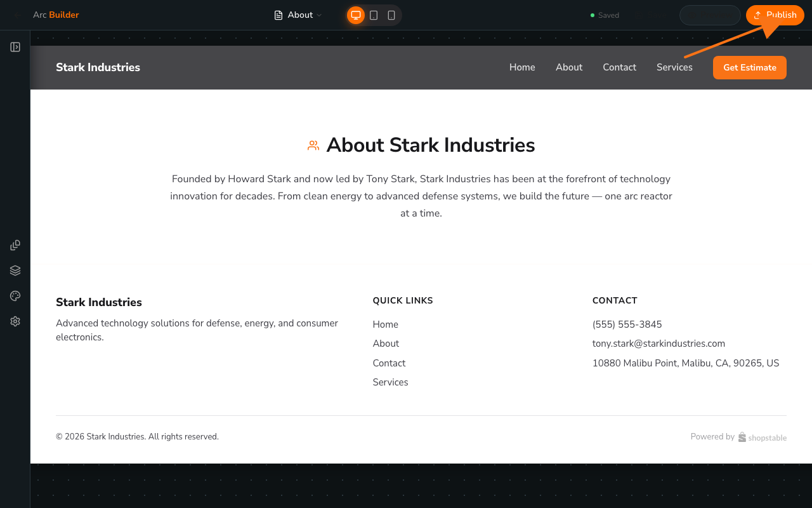The height and width of the screenshot is (508, 812).
Task: Open the About page selector dropdown
Action: (x=298, y=15)
